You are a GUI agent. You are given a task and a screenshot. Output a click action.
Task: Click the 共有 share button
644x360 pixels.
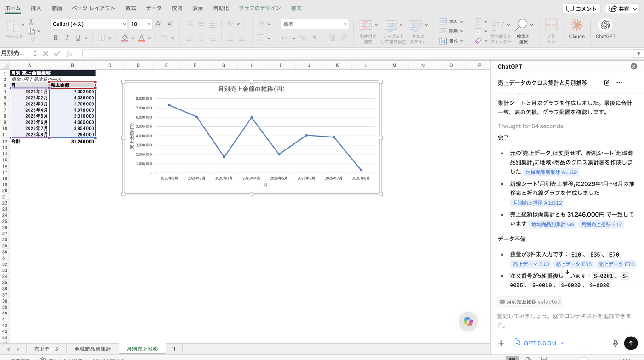click(x=622, y=9)
